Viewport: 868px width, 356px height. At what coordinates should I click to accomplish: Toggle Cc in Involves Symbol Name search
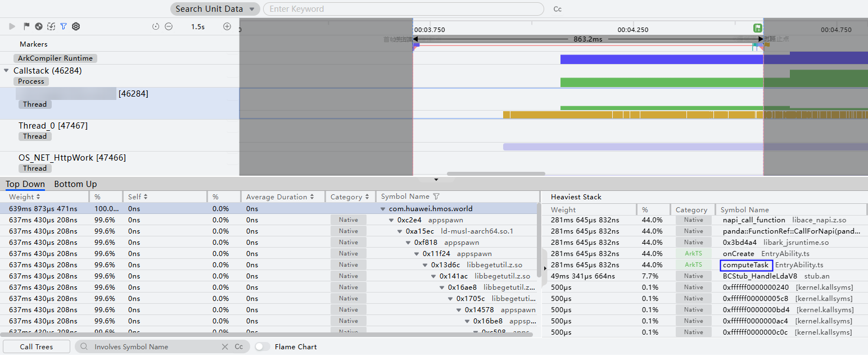click(x=239, y=346)
